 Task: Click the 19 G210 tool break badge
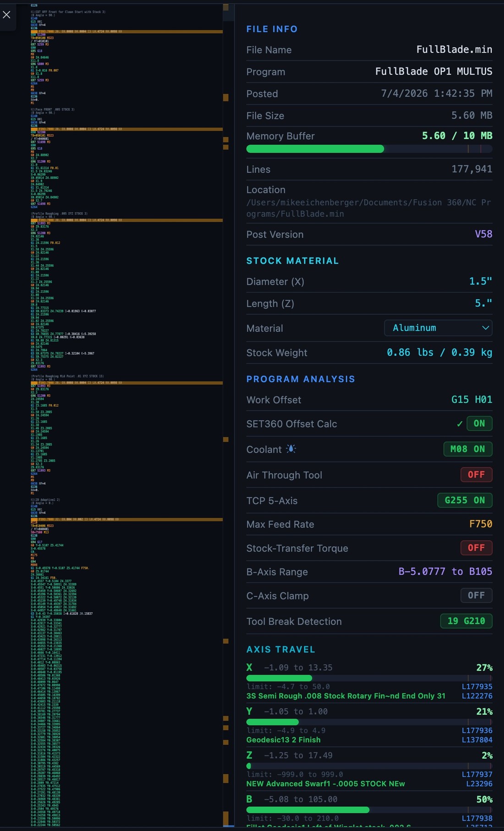[x=466, y=621]
